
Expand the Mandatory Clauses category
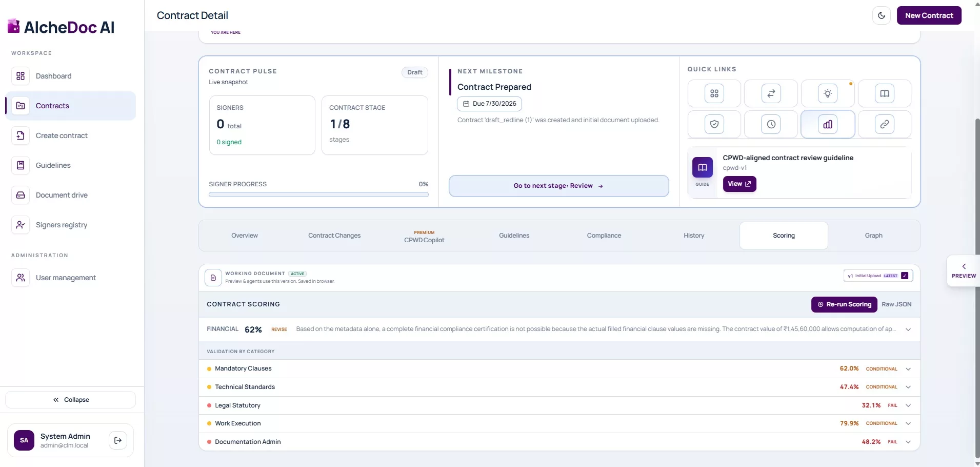[x=908, y=369]
